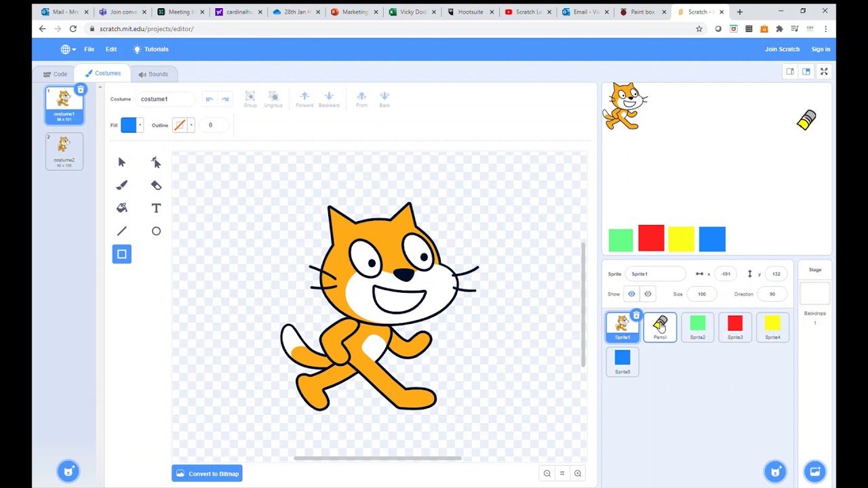Select the Text tool
The image size is (868, 488).
pos(156,208)
